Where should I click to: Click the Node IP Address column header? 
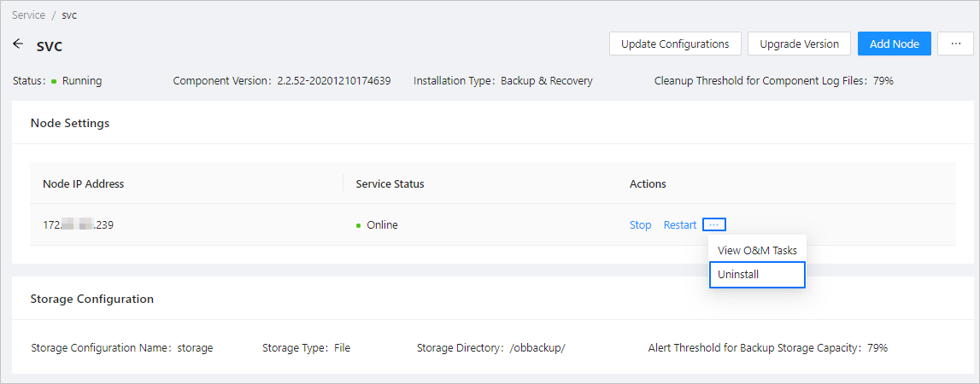[83, 184]
